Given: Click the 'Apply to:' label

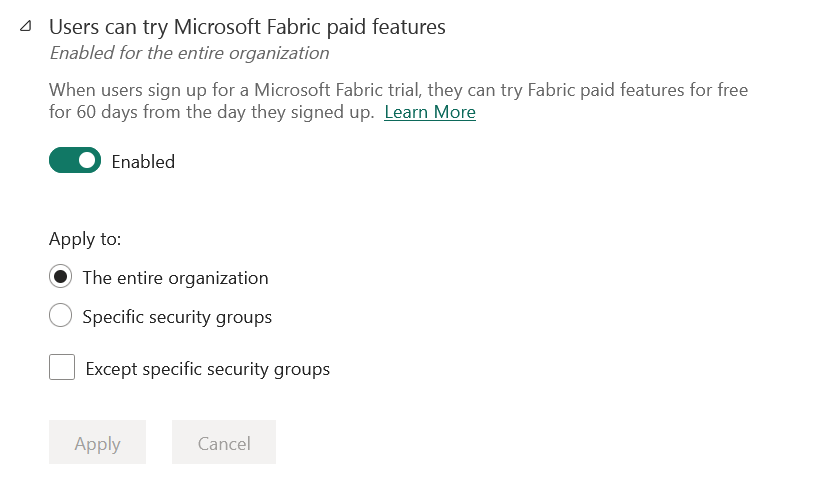Looking at the screenshot, I should [85, 239].
